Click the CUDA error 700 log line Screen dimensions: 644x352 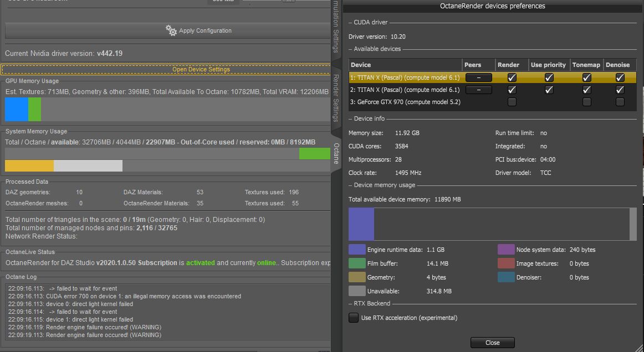tap(125, 296)
